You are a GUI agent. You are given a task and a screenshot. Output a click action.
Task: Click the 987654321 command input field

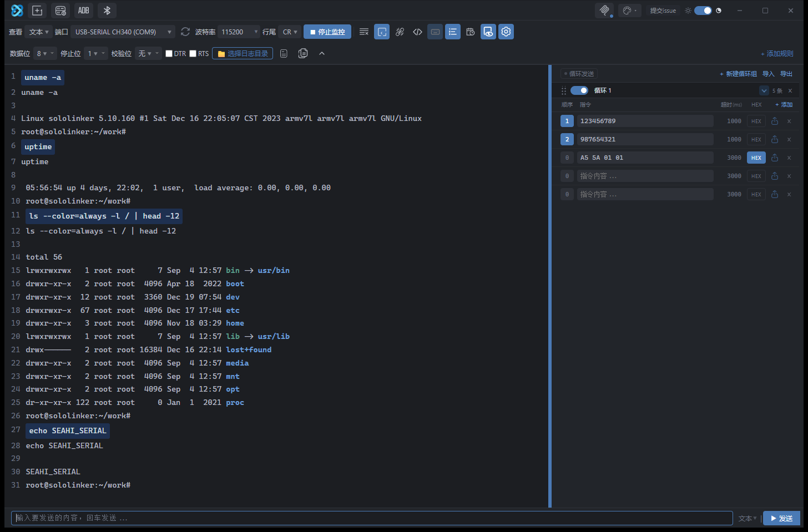(x=645, y=139)
